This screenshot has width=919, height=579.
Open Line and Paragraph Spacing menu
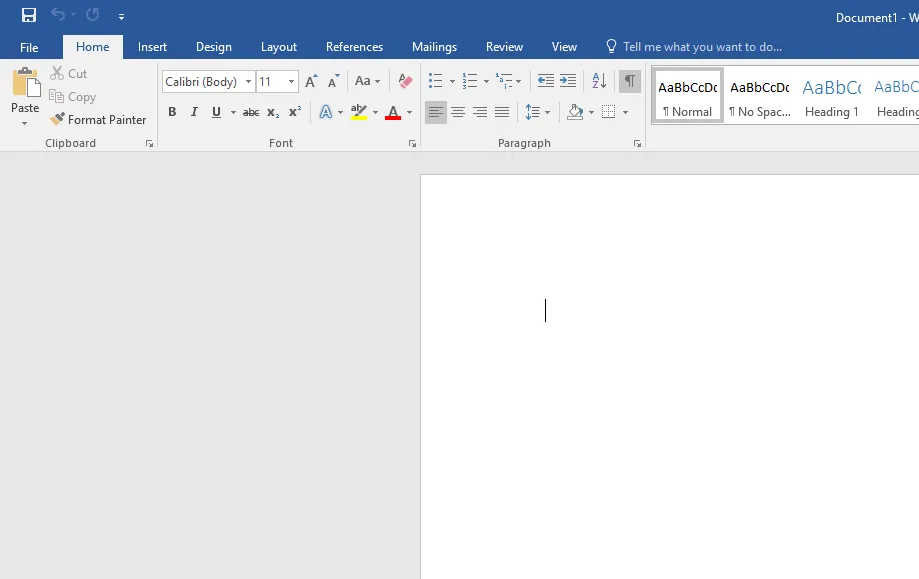[537, 112]
